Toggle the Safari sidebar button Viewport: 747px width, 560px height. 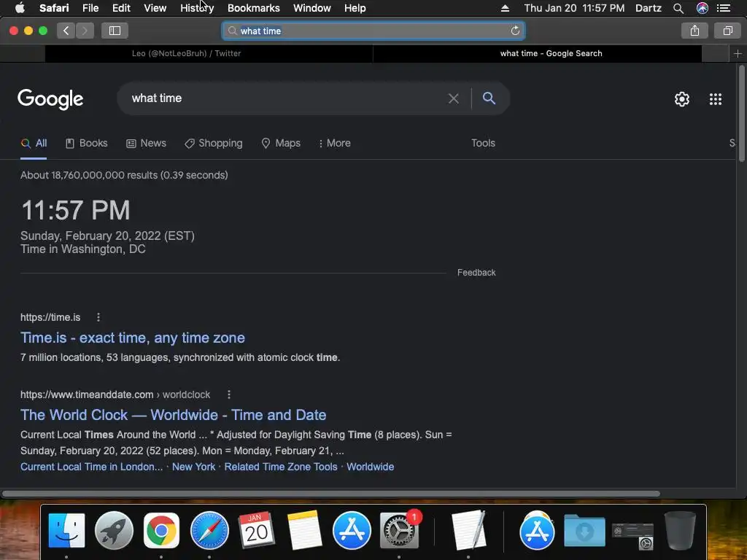115,31
